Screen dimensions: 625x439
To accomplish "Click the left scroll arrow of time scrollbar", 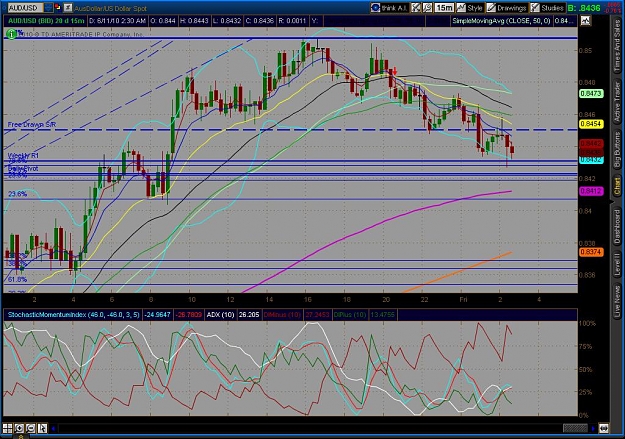I will coord(53,429).
